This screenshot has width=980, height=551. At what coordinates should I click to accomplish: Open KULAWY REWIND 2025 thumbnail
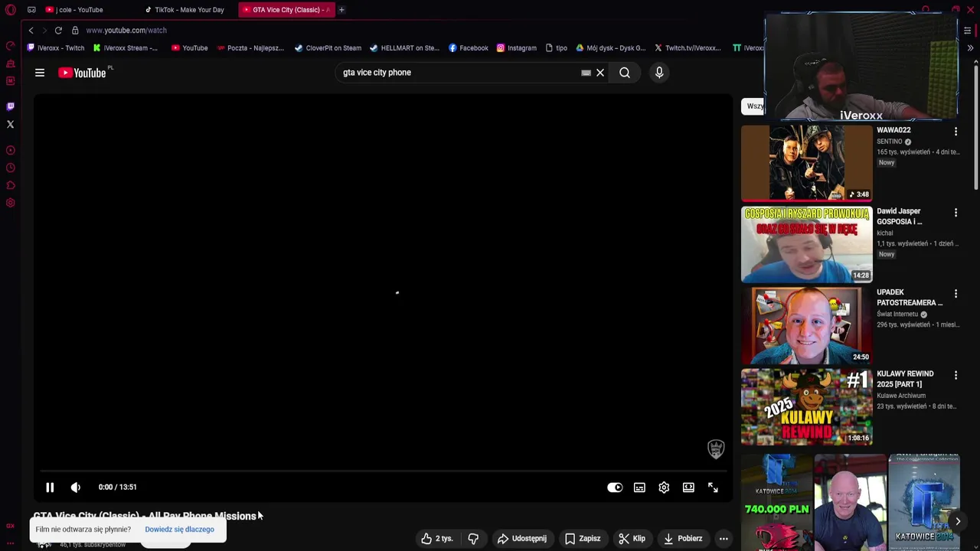pyautogui.click(x=806, y=406)
